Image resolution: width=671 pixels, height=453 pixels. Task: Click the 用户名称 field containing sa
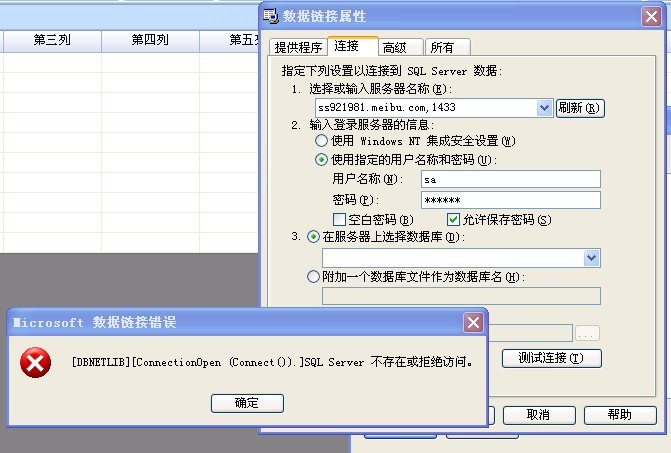click(x=511, y=179)
